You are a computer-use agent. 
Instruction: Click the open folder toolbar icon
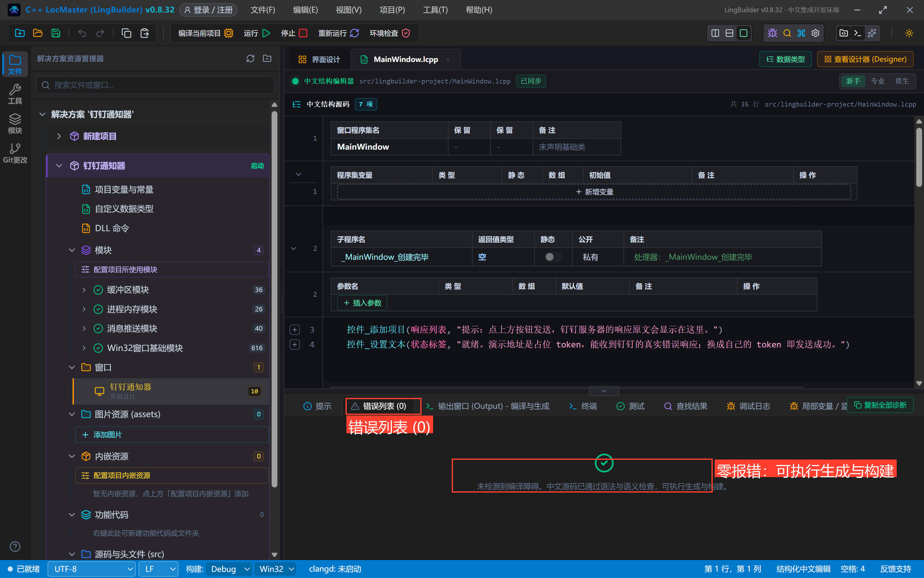point(38,33)
